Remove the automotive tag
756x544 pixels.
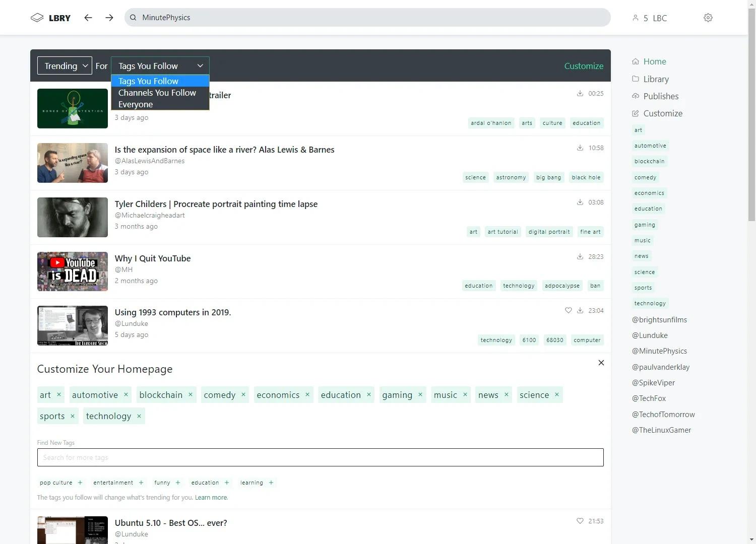click(x=126, y=394)
